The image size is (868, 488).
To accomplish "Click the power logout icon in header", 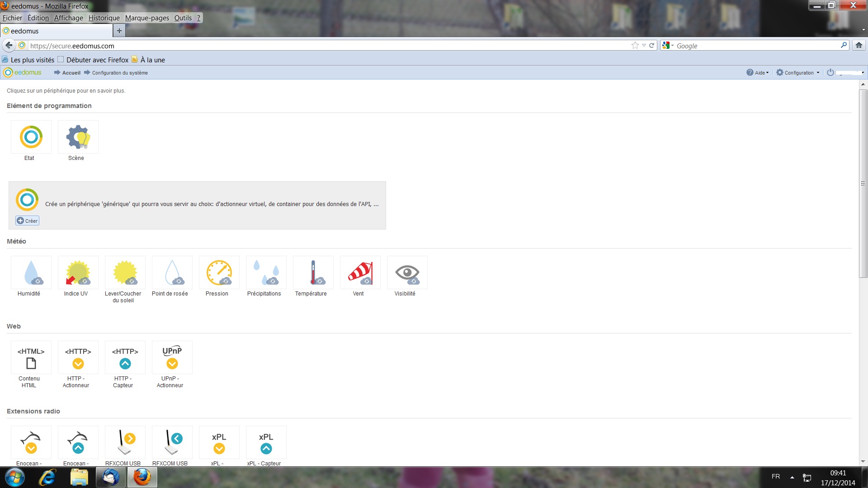I will (x=830, y=72).
